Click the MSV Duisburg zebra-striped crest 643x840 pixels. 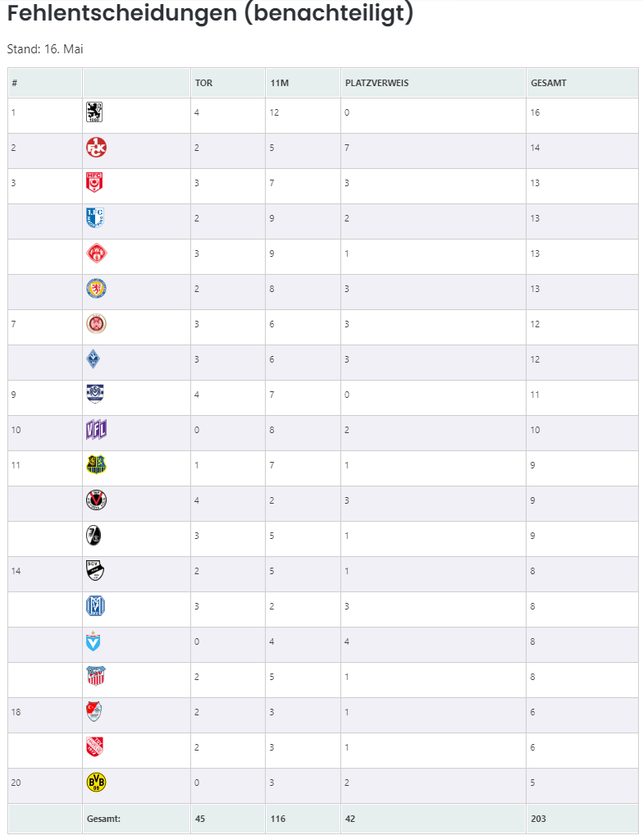click(x=95, y=394)
